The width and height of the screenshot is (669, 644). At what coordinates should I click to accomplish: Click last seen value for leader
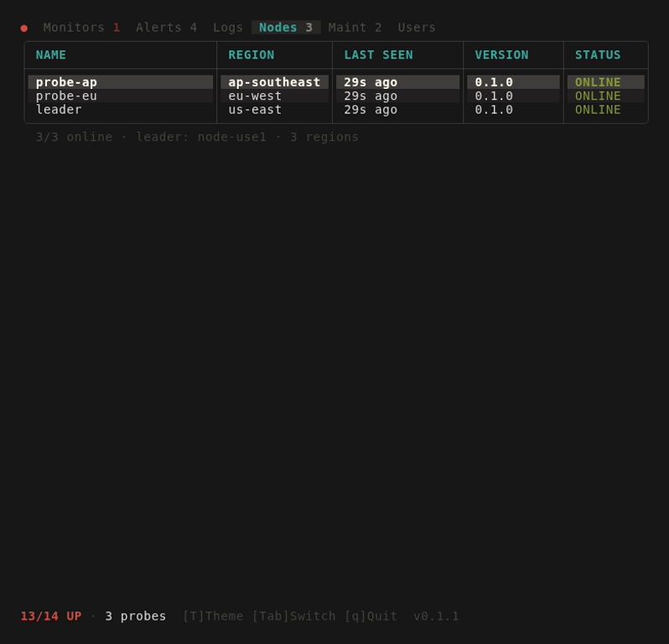point(371,110)
